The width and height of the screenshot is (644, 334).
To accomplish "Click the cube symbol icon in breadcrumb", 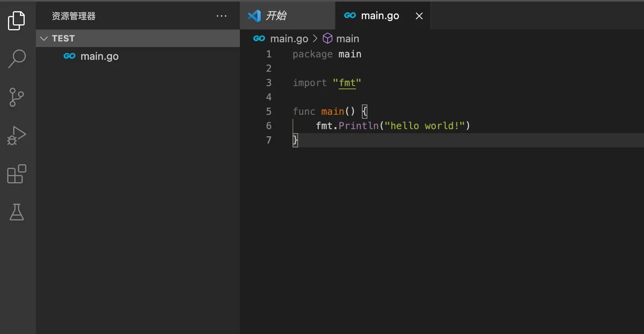I will pos(327,39).
